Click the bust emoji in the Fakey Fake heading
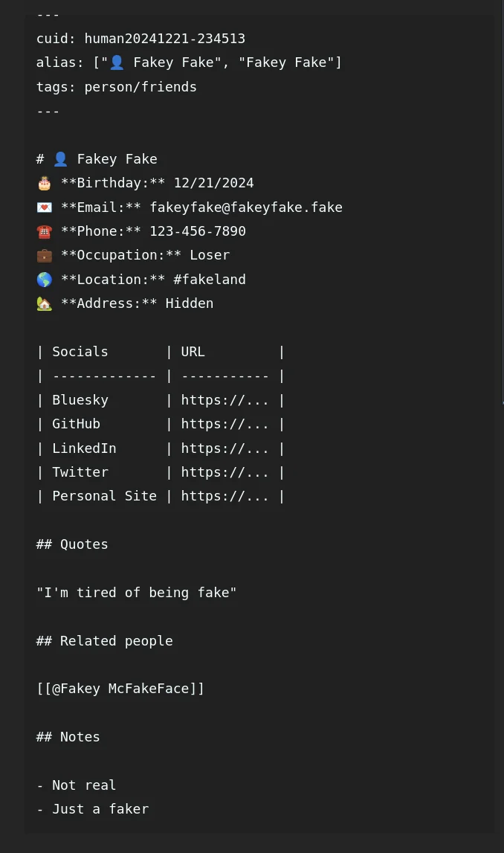 pos(61,159)
